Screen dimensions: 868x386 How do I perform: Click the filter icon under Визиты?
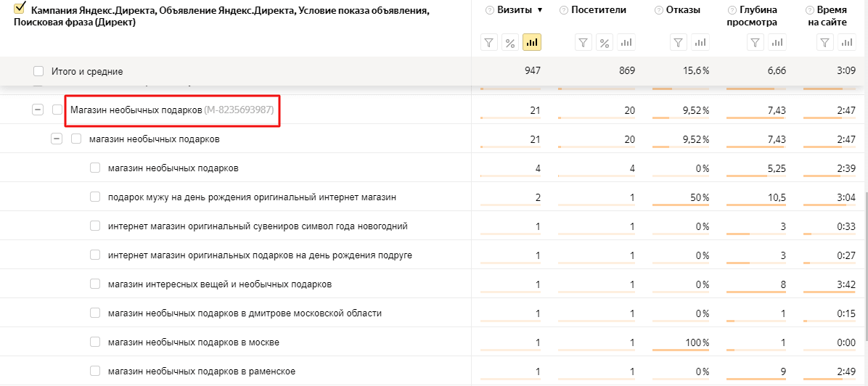(x=489, y=42)
